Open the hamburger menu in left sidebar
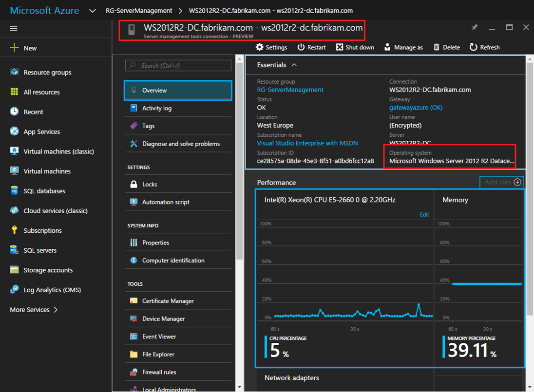Screen dimensions: 534x392 [14, 28]
